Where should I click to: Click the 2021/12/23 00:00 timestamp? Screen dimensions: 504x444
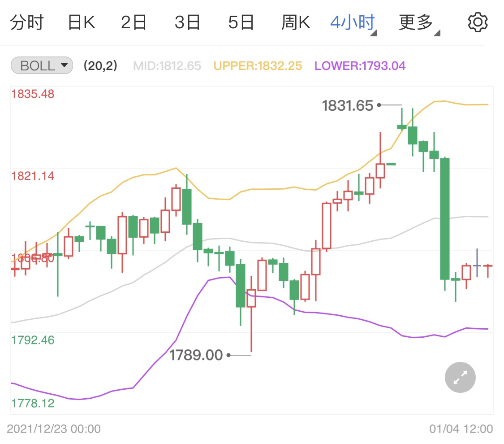(55, 429)
